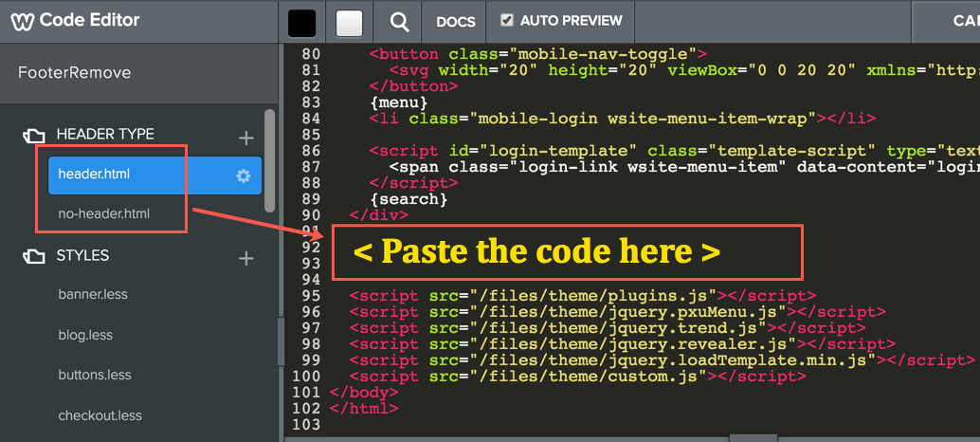Switch to black editor theme swatch
The width and height of the screenshot is (980, 442).
(301, 23)
